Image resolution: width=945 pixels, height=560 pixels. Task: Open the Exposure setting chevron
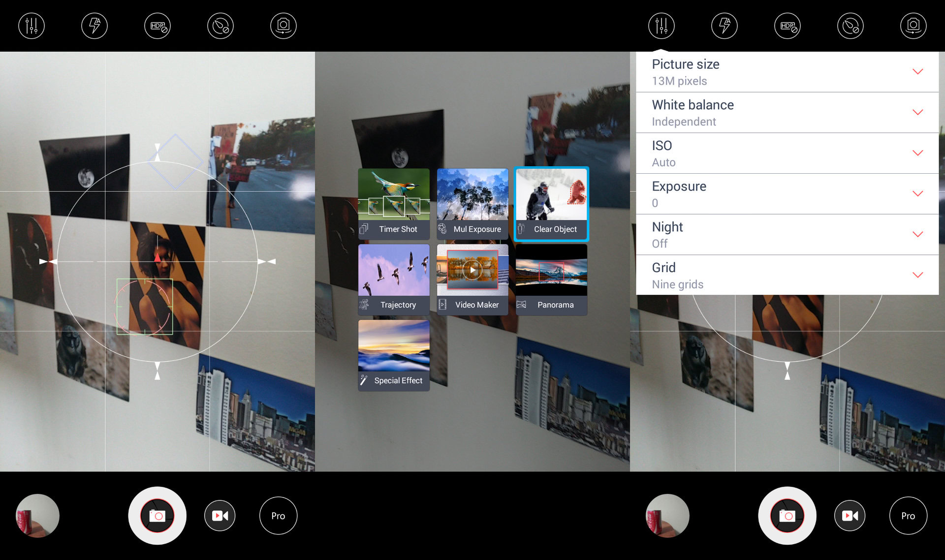coord(917,194)
